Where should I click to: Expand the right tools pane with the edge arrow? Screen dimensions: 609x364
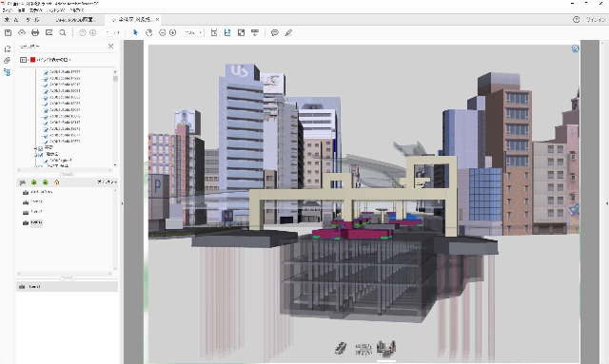point(607,203)
